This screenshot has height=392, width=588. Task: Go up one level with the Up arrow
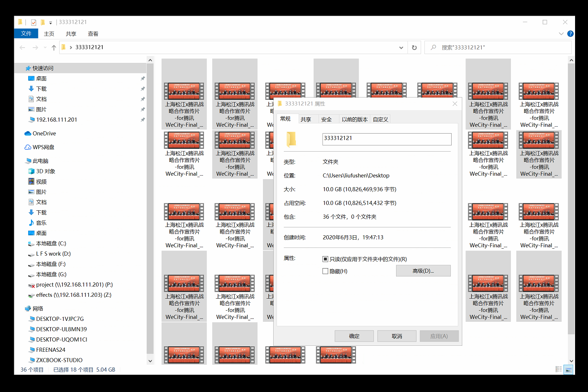(54, 47)
